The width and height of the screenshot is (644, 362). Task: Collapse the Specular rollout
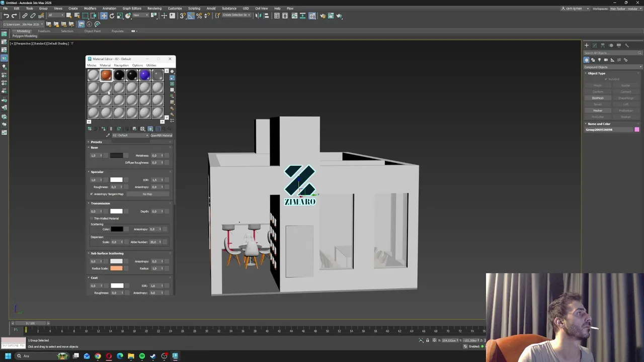(x=97, y=172)
